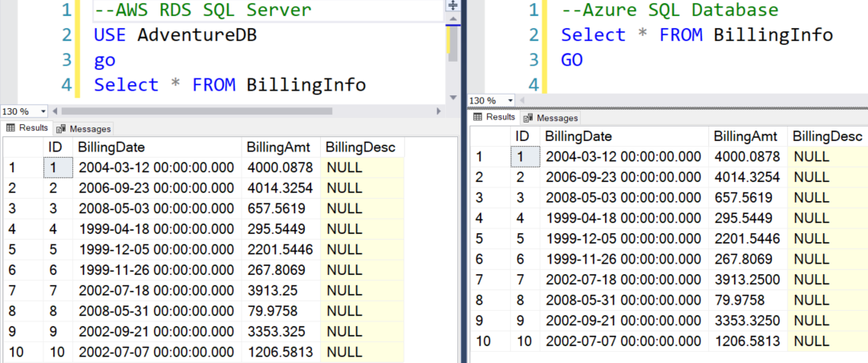The width and height of the screenshot is (868, 363).
Task: Click the left scroll arrow beside the Azure zoom box
Action: click(x=521, y=101)
